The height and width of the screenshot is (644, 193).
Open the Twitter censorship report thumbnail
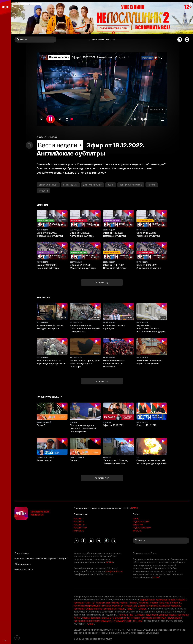(x=85, y=346)
